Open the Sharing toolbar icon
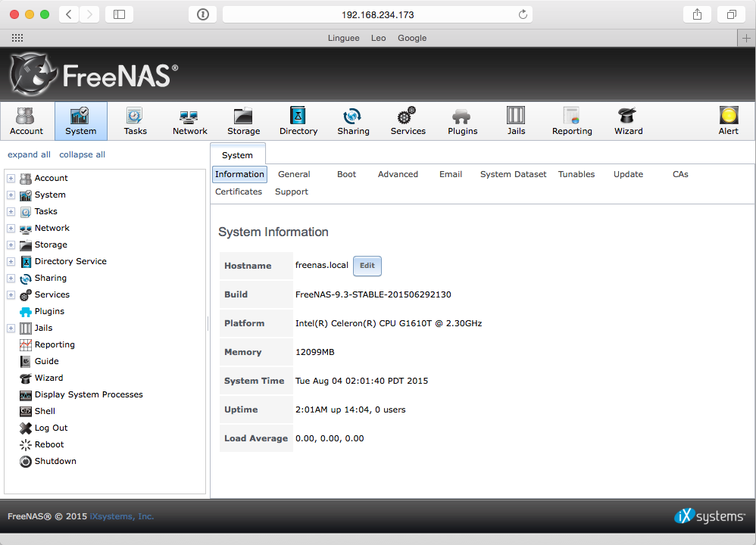The image size is (756, 545). [353, 121]
